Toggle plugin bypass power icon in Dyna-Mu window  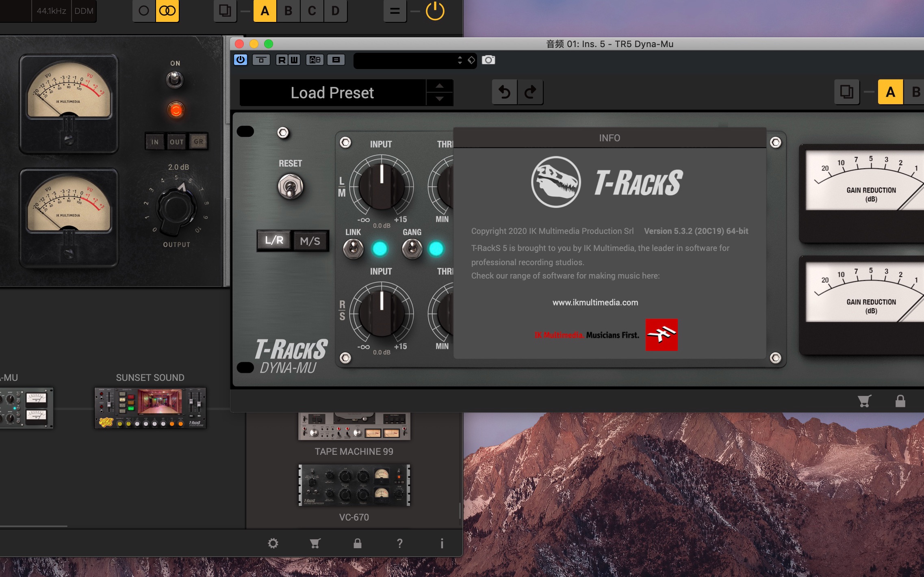[241, 60]
